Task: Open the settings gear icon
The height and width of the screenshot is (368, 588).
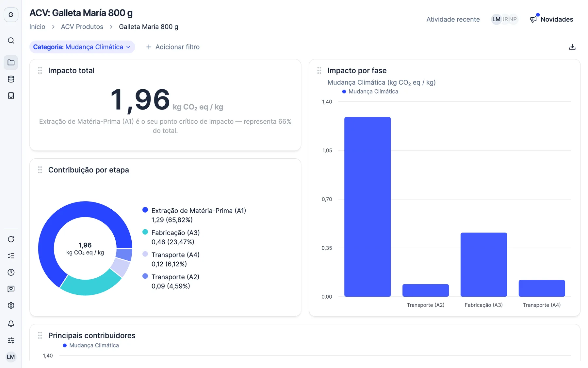Action: 11,306
